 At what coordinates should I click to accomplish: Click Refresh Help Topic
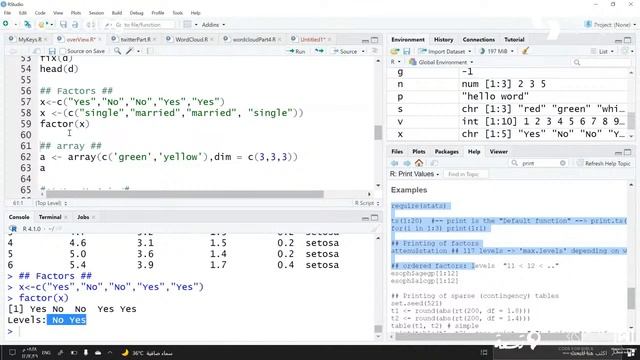pyautogui.click(x=604, y=163)
